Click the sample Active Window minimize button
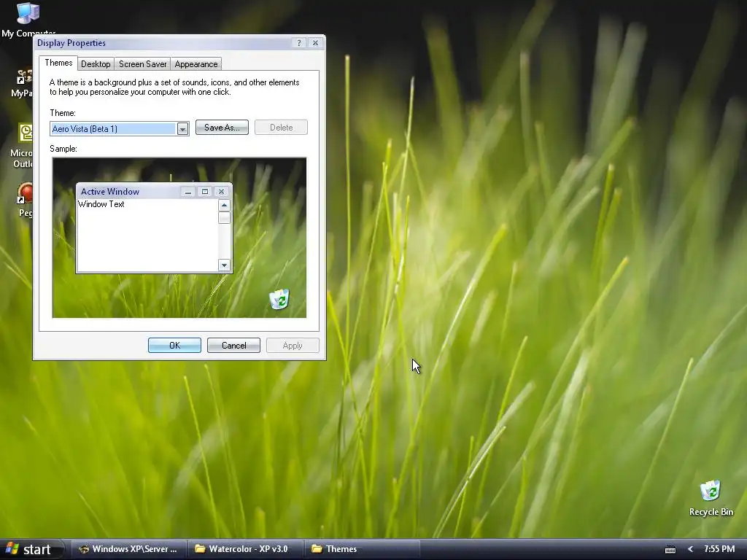Image resolution: width=747 pixels, height=560 pixels. point(188,192)
